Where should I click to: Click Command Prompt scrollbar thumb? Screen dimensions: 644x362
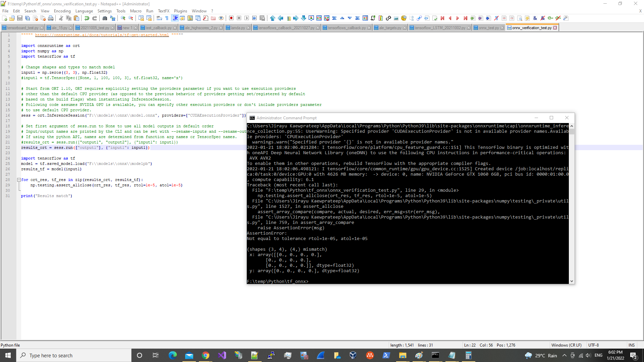pyautogui.click(x=572, y=131)
